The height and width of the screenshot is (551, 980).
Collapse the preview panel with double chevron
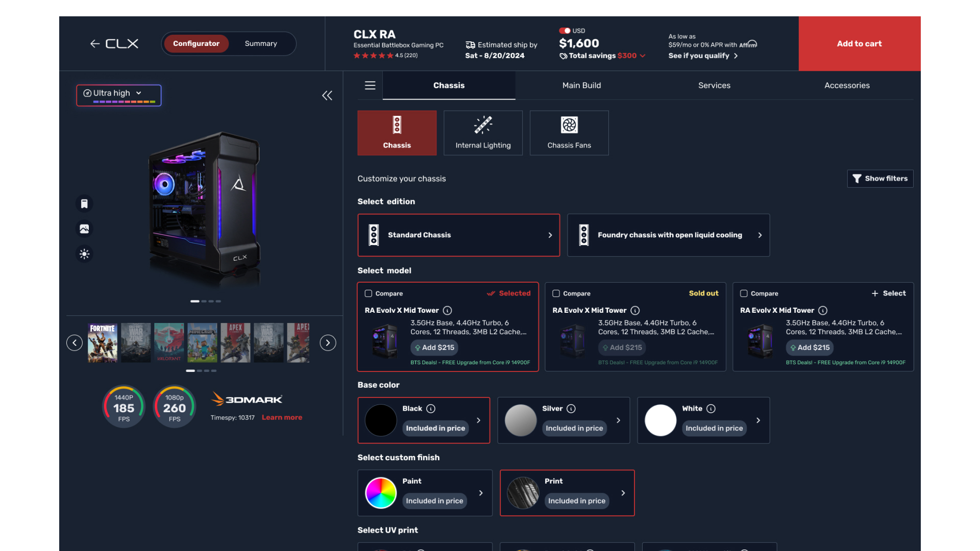click(x=327, y=95)
